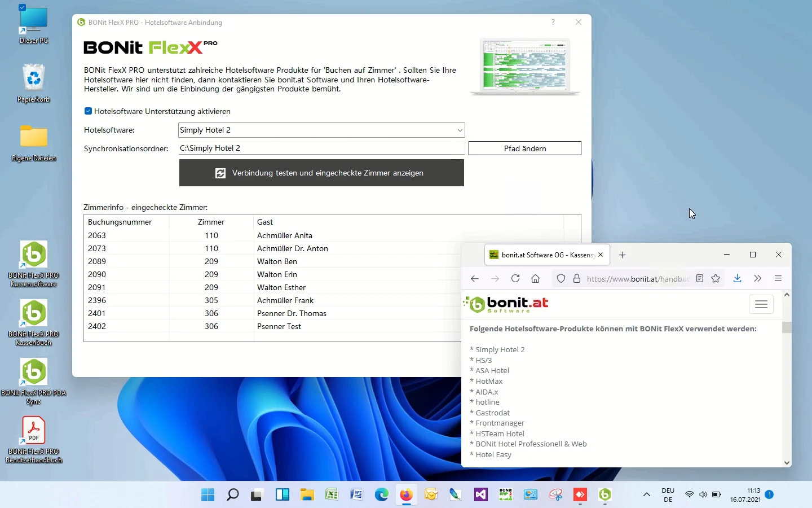Image resolution: width=812 pixels, height=508 pixels.
Task: Select the bonit.at Software OG tab
Action: click(541, 255)
